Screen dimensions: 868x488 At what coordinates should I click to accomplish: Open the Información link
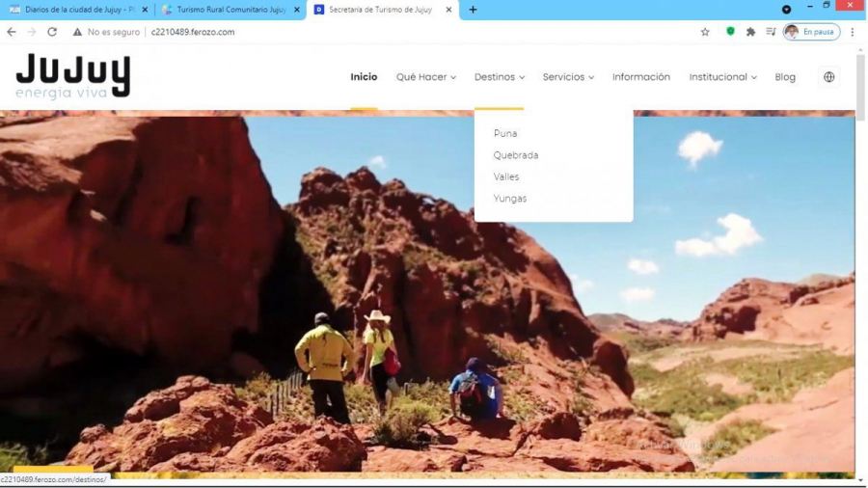640,77
